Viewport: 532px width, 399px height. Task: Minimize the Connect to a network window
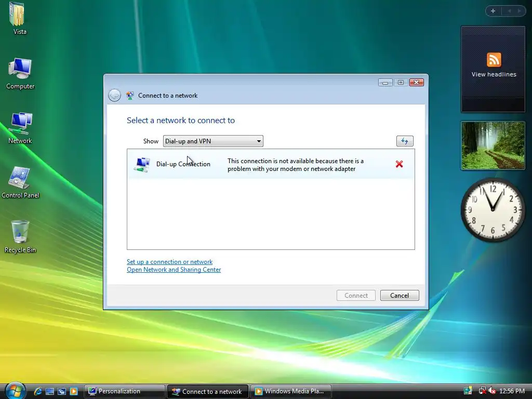point(385,83)
